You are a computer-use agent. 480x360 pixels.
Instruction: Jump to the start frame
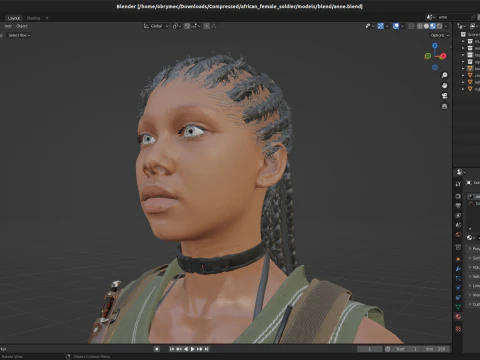click(172, 349)
